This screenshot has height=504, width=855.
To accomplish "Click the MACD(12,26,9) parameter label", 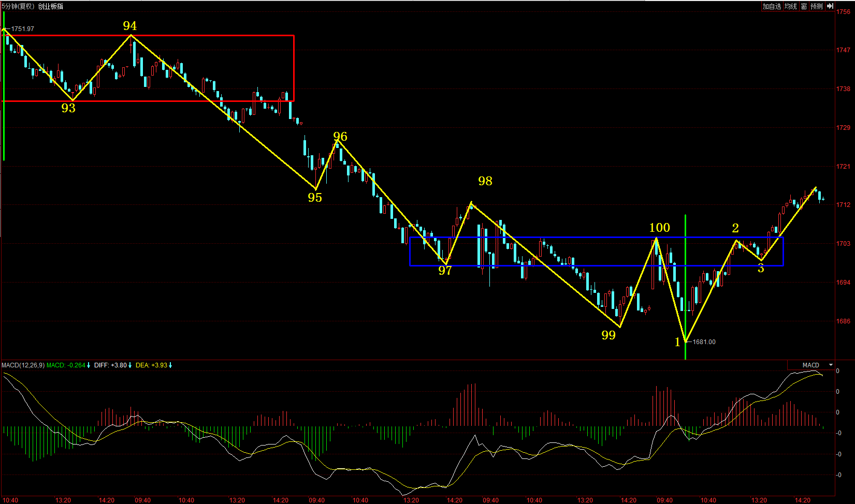I will coord(23,365).
